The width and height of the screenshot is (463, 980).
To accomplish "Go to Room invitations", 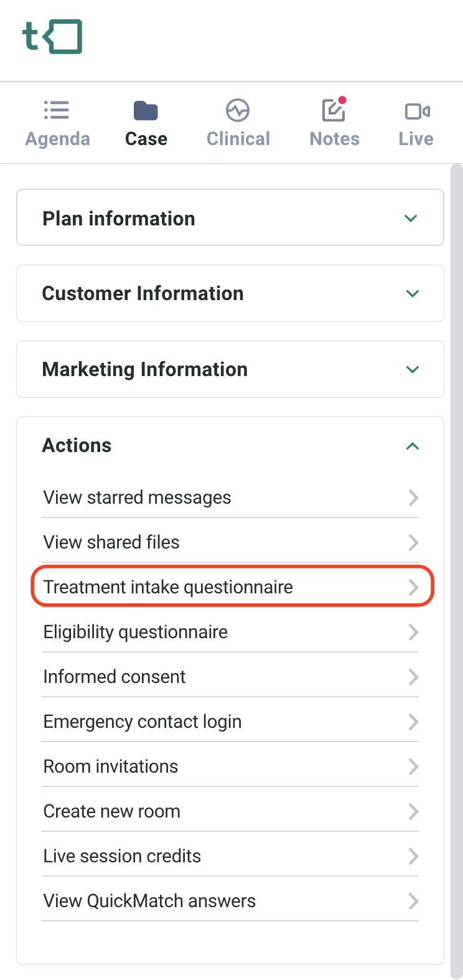I will (111, 766).
